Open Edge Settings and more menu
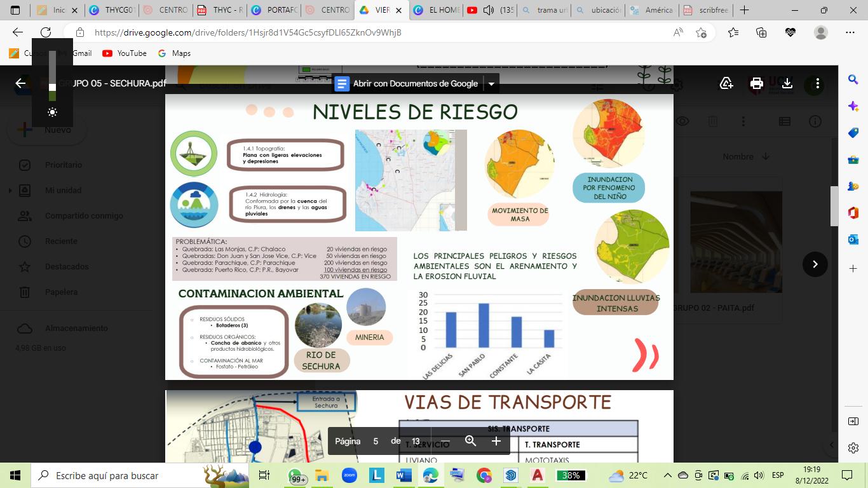This screenshot has width=868, height=488. 851,32
